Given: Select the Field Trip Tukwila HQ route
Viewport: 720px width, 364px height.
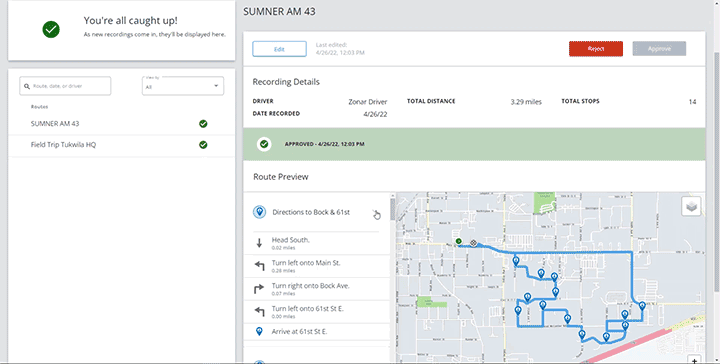Looking at the screenshot, I should [x=121, y=145].
